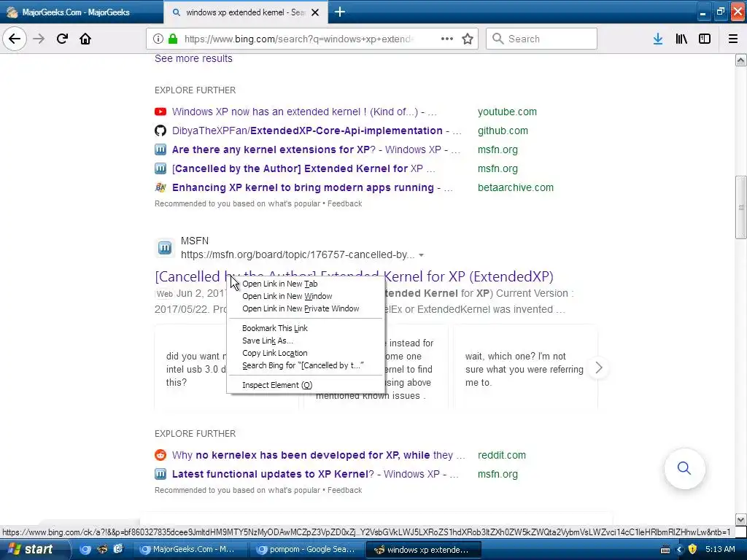Open ExtendedXP-Core-Api-implementation GitHub link
747x560 pixels.
[317, 131]
